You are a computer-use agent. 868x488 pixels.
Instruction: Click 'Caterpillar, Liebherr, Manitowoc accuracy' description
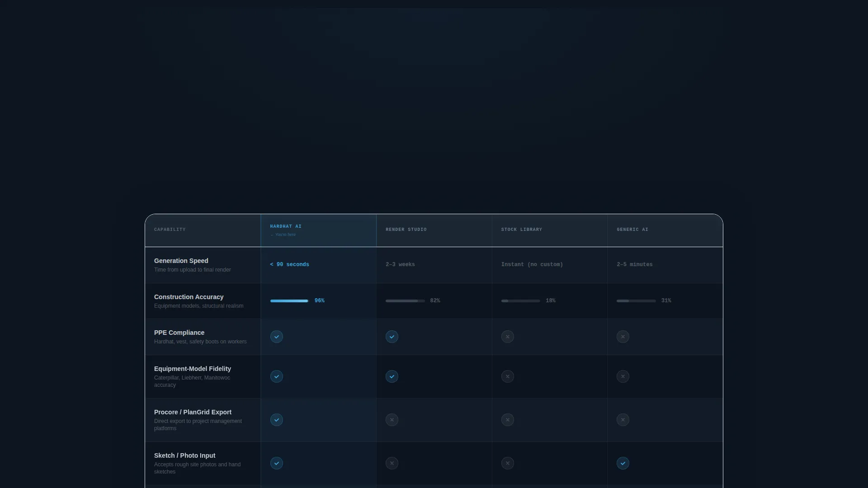click(192, 381)
